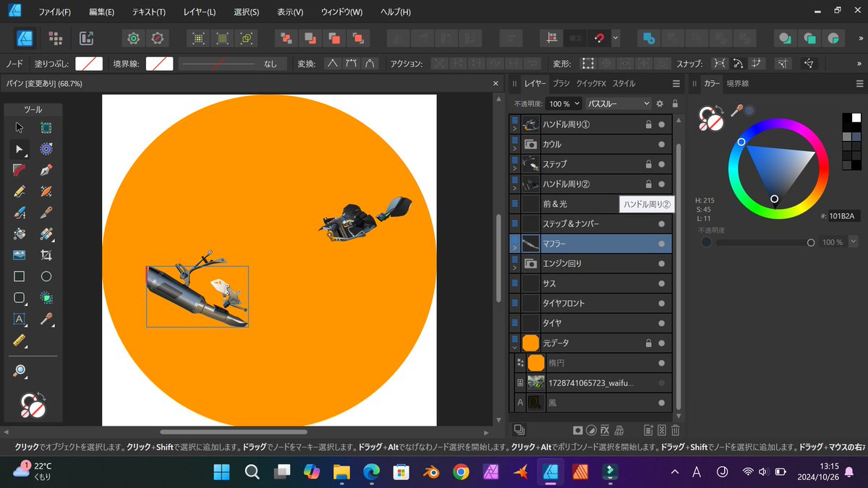This screenshot has width=868, height=488.
Task: Open File Explorer from taskbar
Action: tap(341, 471)
